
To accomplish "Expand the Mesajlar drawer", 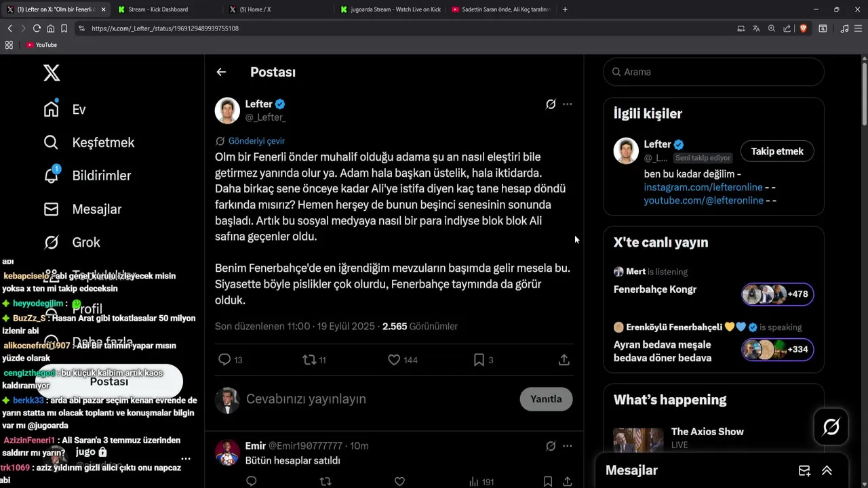I will pyautogui.click(x=827, y=470).
